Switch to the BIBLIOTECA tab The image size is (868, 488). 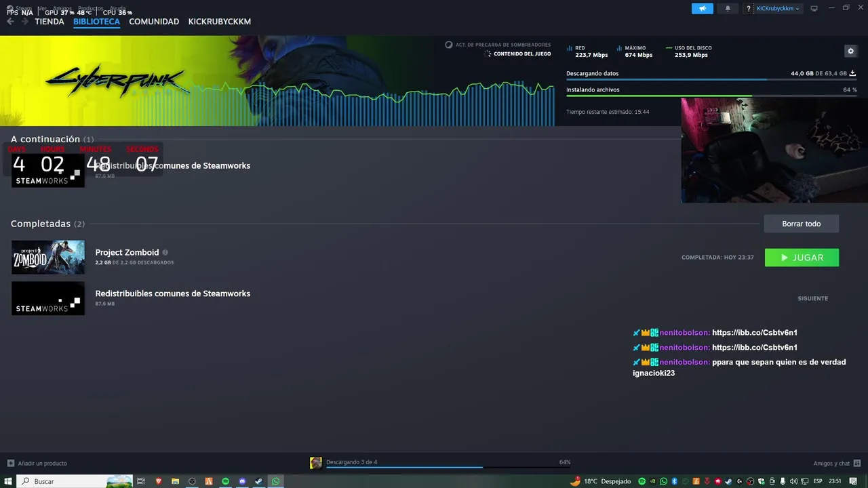[x=96, y=22]
